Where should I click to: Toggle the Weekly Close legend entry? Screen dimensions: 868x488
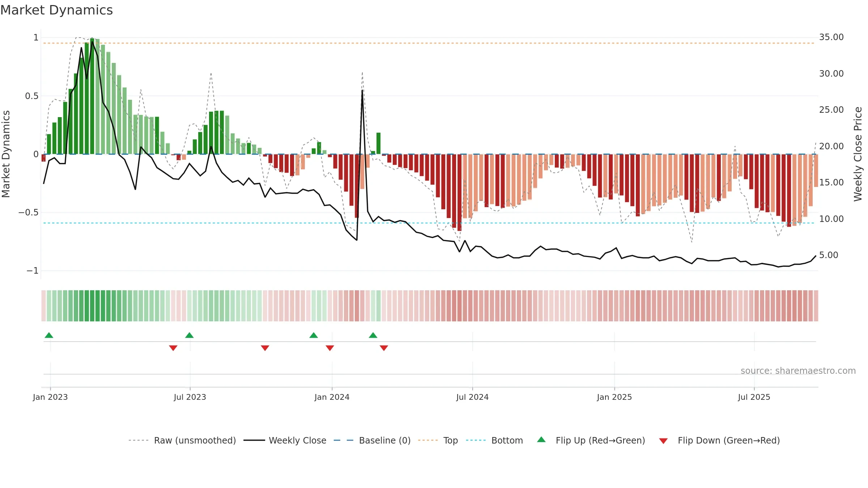[285, 440]
